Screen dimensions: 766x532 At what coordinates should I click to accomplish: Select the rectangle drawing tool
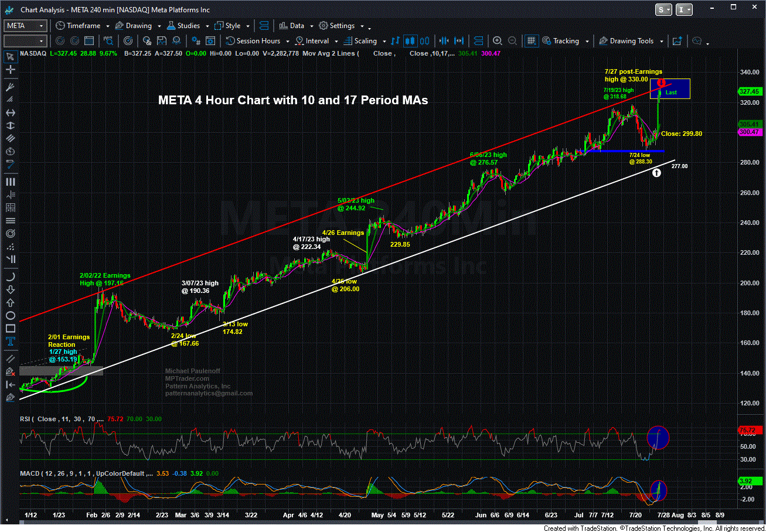[10, 329]
